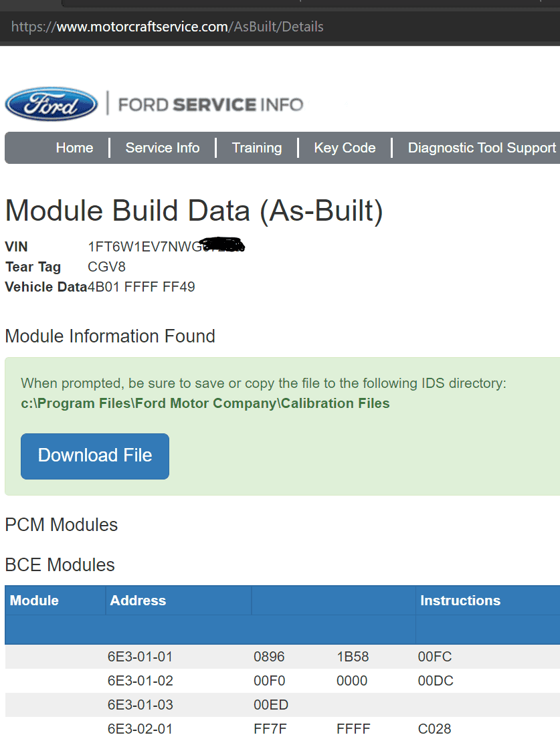Image resolution: width=560 pixels, height=741 pixels.
Task: Click the Calibration Files directory path
Action: click(x=205, y=403)
